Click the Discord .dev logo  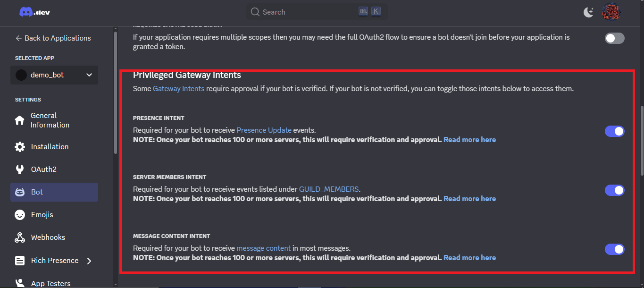tap(34, 12)
